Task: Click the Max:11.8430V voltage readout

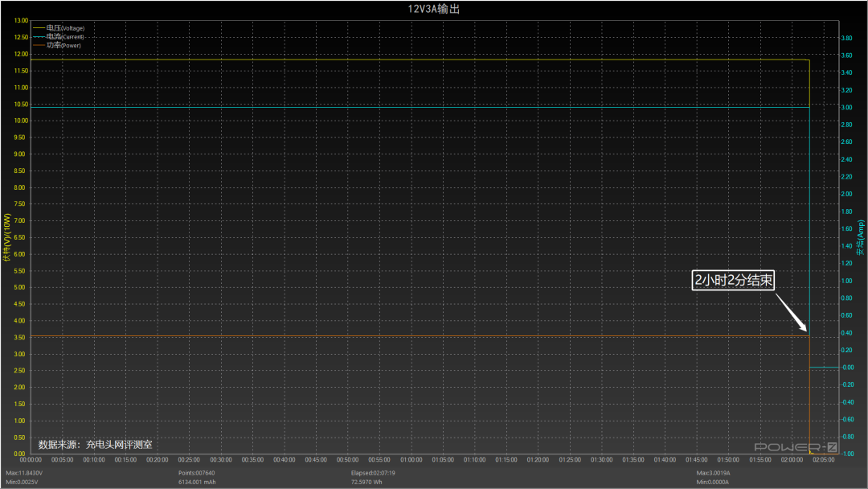Action: [x=24, y=473]
